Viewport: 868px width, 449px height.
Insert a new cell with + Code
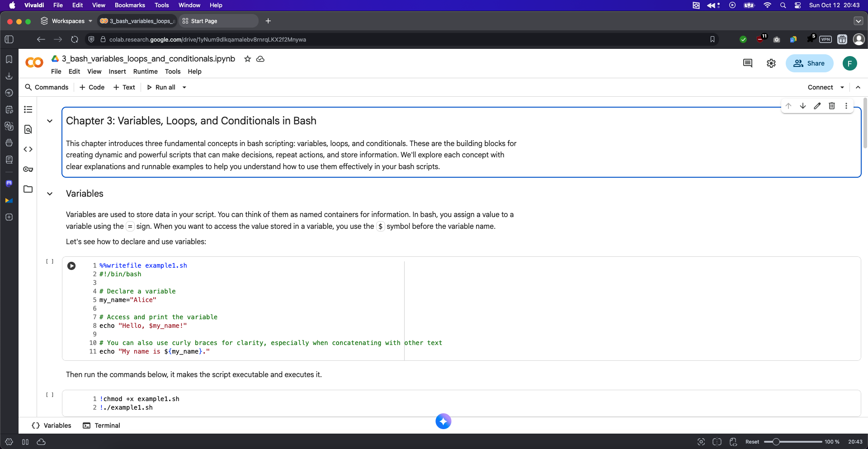tap(91, 87)
